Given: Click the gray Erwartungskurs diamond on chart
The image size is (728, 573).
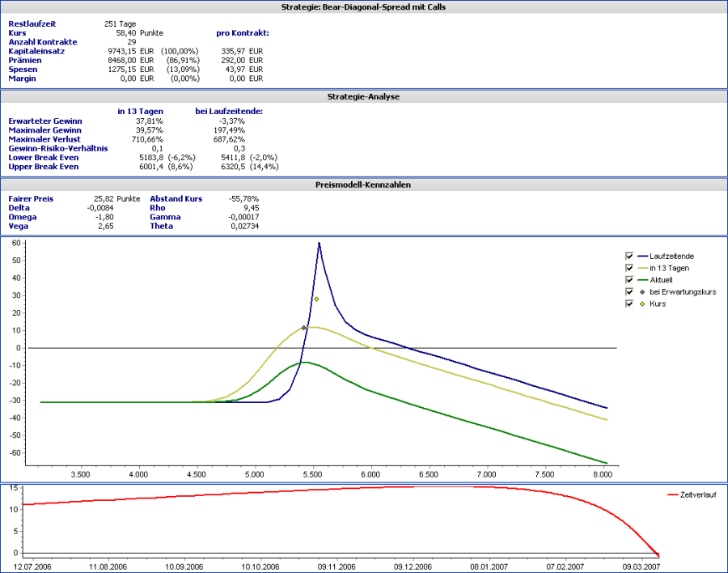Looking at the screenshot, I should [304, 328].
